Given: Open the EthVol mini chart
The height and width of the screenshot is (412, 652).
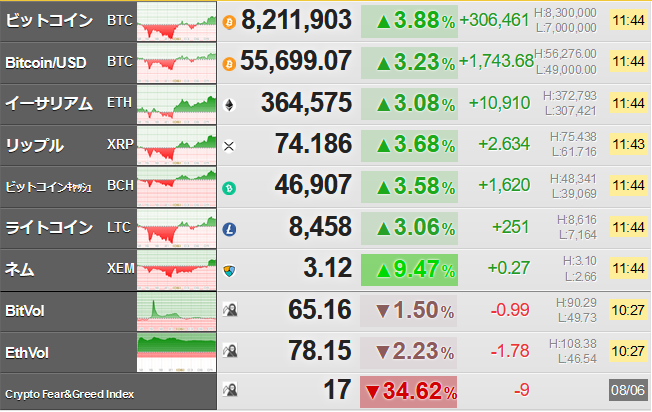Looking at the screenshot, I should pos(176,352).
